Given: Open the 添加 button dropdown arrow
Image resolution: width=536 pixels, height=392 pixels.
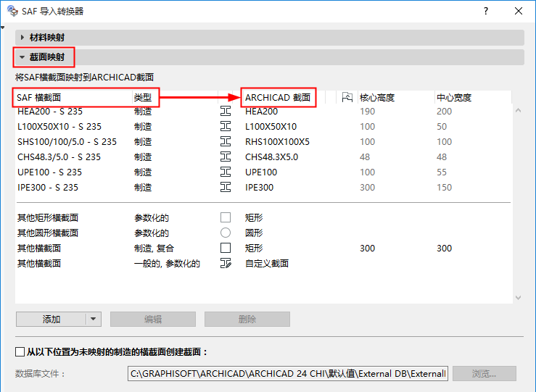Looking at the screenshot, I should 94,320.
